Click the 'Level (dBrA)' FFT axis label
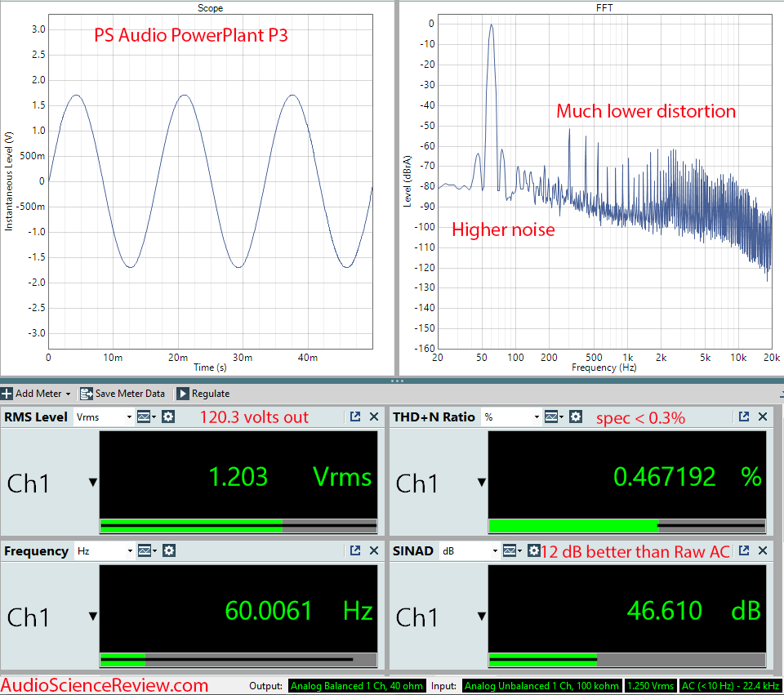Image resolution: width=784 pixels, height=695 pixels. (408, 181)
